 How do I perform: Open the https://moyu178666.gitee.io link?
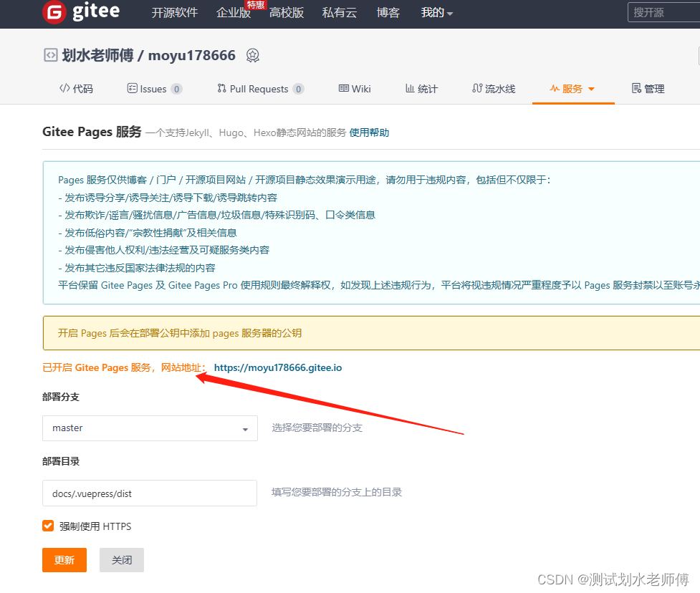click(278, 367)
